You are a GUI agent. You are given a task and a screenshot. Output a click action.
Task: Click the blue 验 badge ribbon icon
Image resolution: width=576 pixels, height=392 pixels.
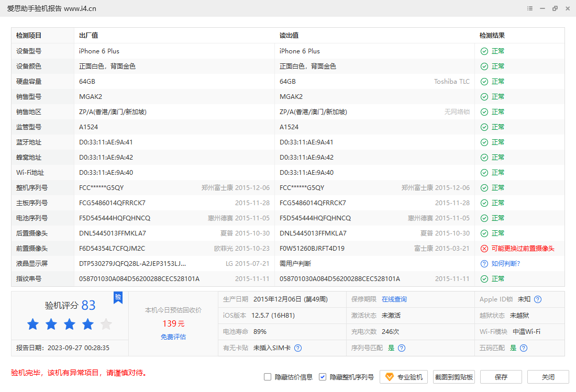pyautogui.click(x=118, y=298)
